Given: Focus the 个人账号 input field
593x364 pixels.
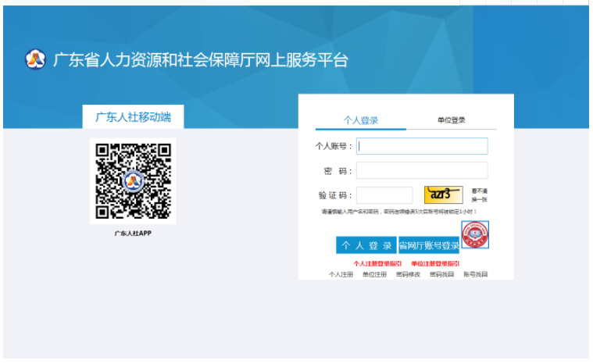Looking at the screenshot, I should pos(422,146).
